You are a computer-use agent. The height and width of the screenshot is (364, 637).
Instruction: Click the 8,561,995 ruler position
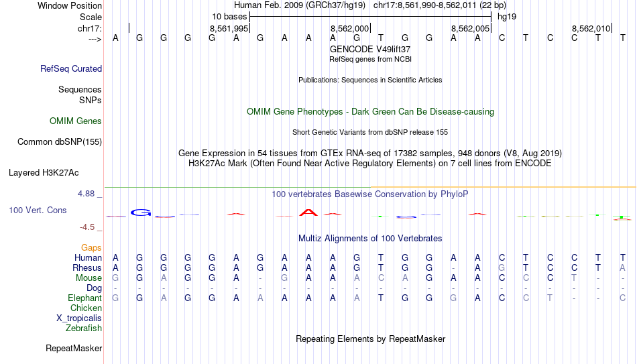[229, 28]
